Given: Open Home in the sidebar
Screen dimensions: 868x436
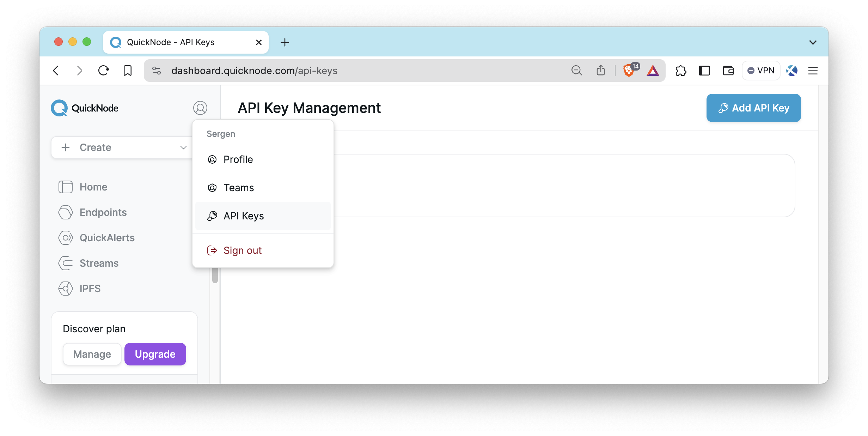Looking at the screenshot, I should click(83, 187).
